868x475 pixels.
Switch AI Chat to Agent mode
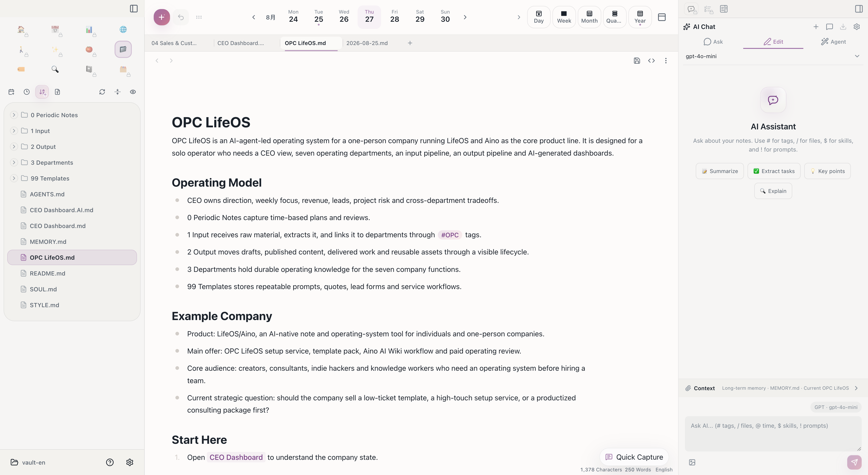[833, 42]
